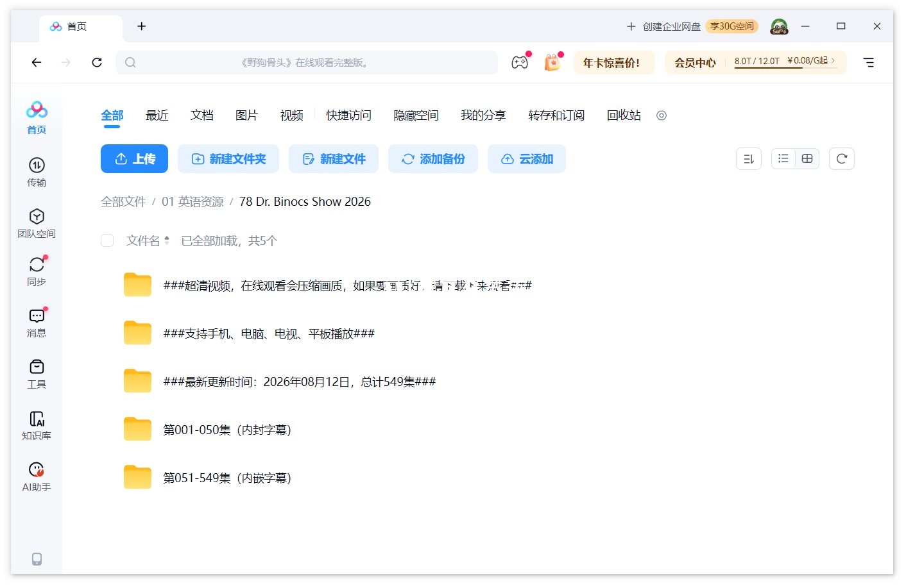This screenshot has height=588, width=906.
Task: Refresh the file list with circular arrow
Action: (842, 158)
